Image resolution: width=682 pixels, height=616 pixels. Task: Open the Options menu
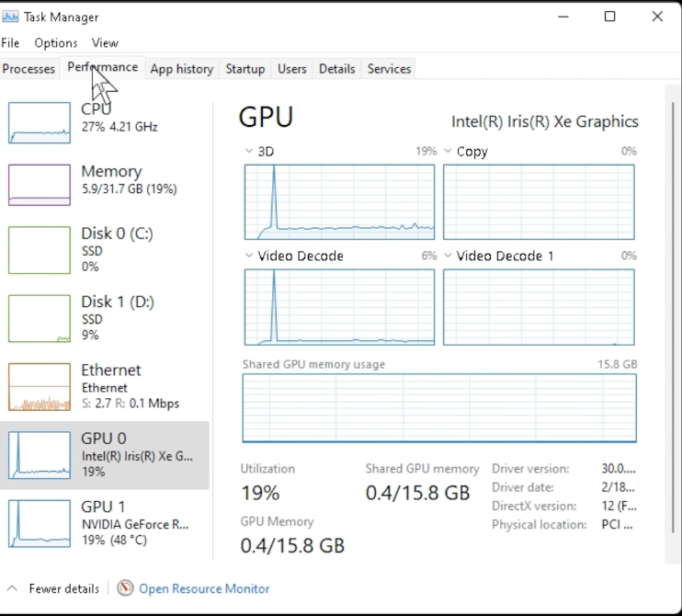pos(56,42)
